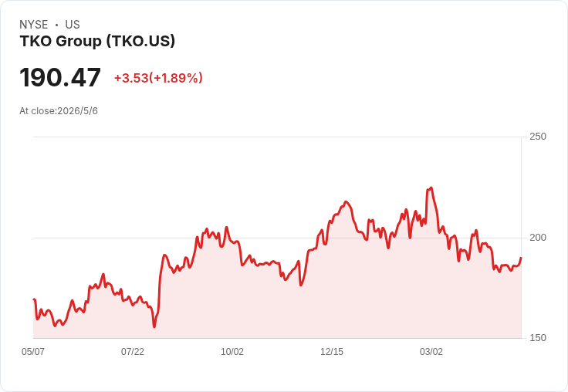Select the 07/22 date axis label
This screenshot has width=568, height=392.
pyautogui.click(x=133, y=352)
